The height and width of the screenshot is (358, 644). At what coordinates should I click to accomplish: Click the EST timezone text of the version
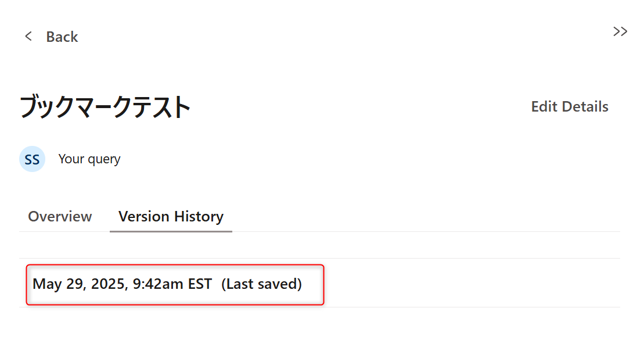point(200,284)
